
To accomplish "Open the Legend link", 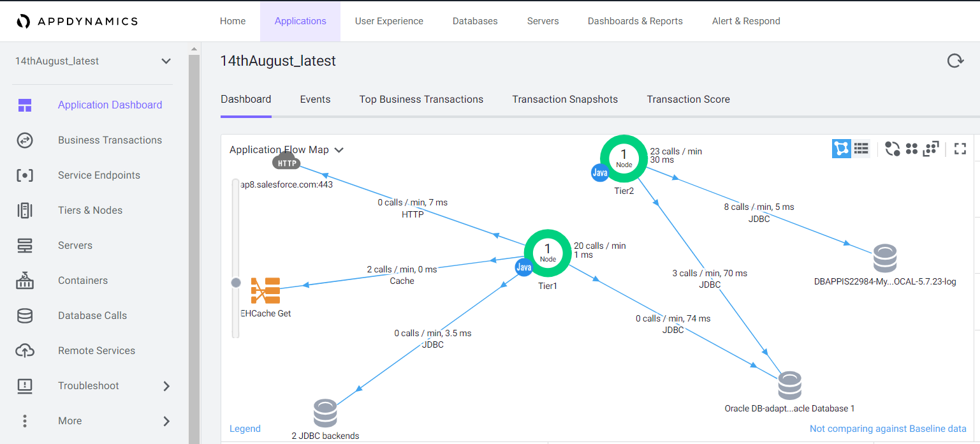I will pyautogui.click(x=245, y=429).
